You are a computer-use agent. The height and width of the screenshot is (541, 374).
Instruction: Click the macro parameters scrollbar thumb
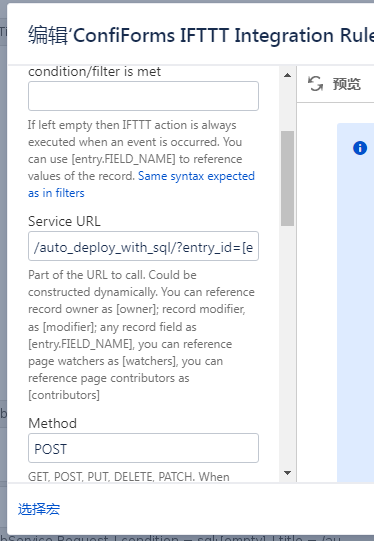tap(287, 178)
